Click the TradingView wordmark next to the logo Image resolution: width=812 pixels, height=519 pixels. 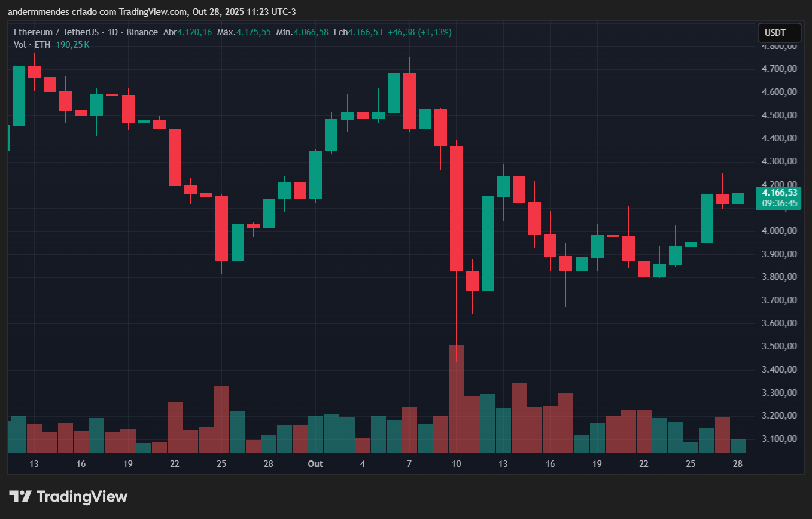coord(81,496)
